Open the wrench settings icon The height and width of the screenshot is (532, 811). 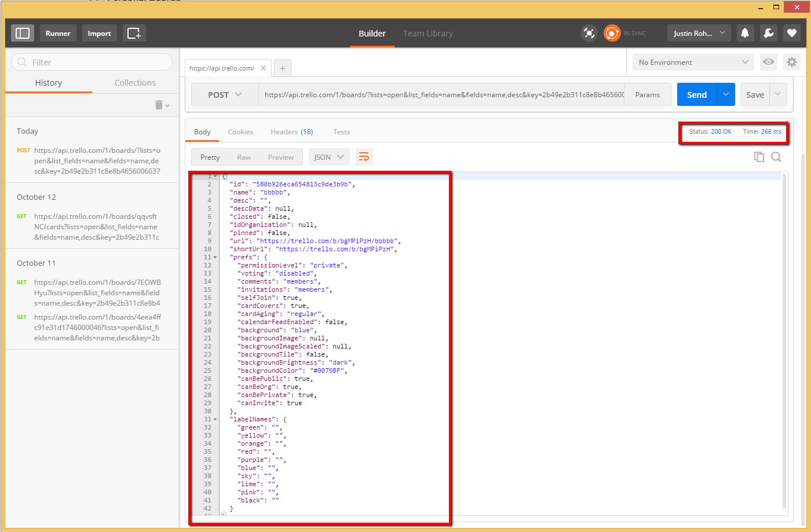click(x=768, y=33)
